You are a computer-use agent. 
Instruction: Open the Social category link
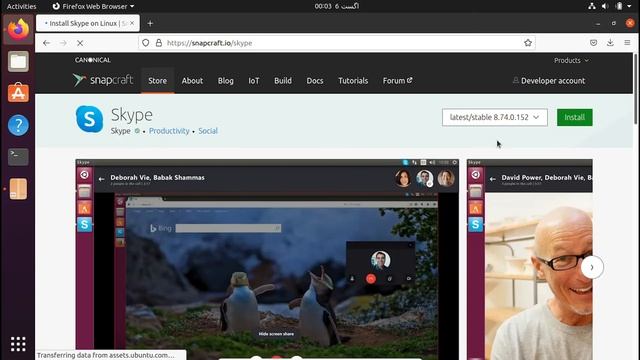point(208,131)
